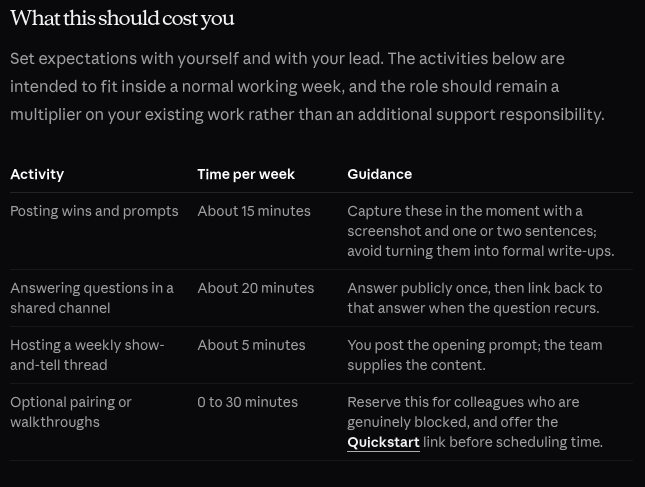645x487 pixels.
Task: Click the '0 to 30 minutes' cell
Action: [x=247, y=402]
